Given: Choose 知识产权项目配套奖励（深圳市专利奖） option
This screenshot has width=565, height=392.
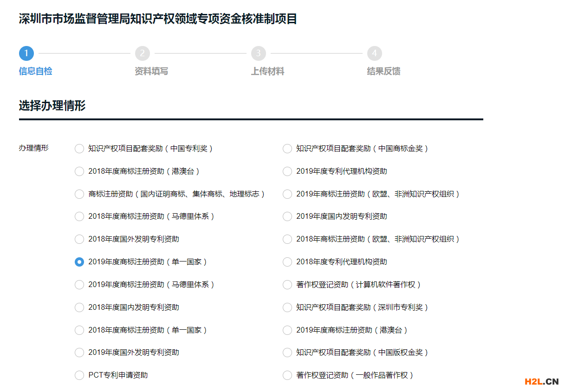Looking at the screenshot, I should (x=287, y=307).
